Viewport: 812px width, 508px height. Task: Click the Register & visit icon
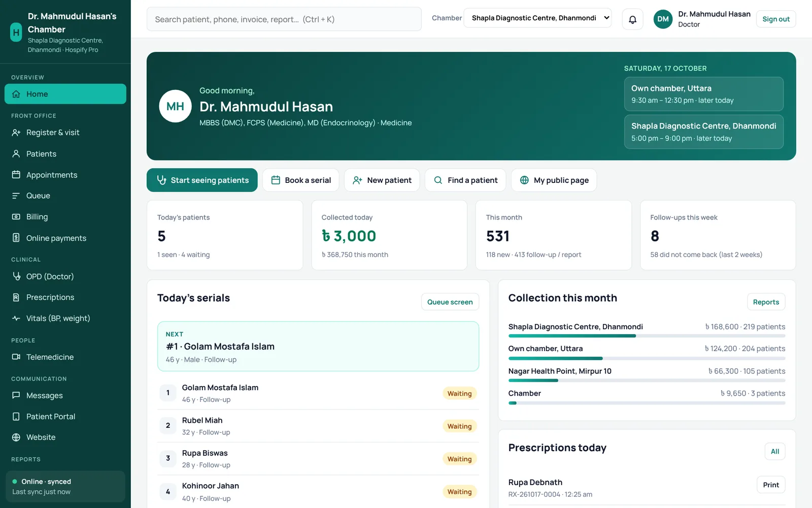(16, 133)
